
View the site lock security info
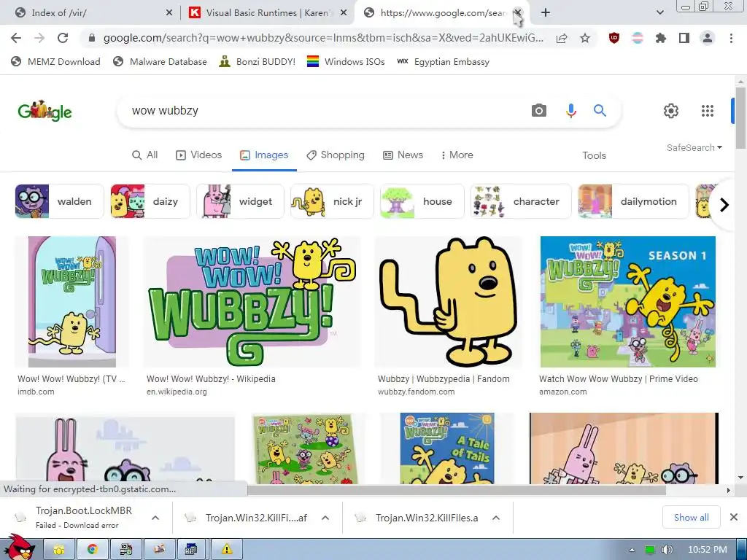(x=92, y=38)
